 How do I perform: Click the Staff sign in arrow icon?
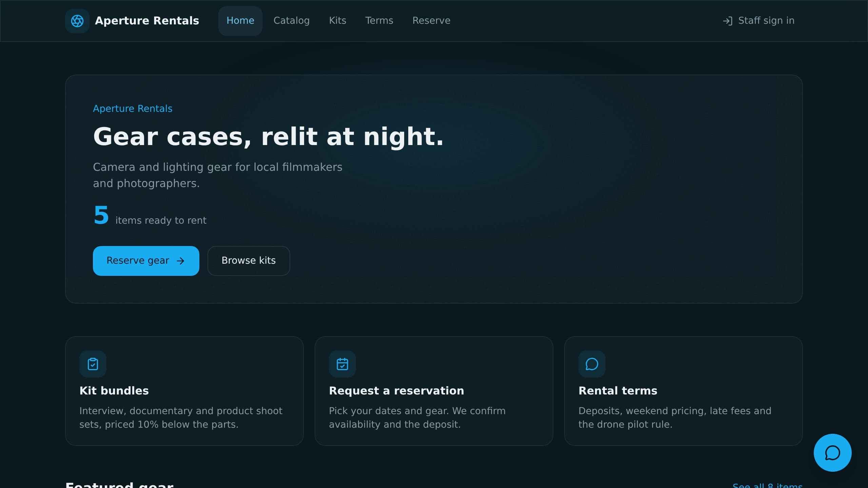coord(728,21)
